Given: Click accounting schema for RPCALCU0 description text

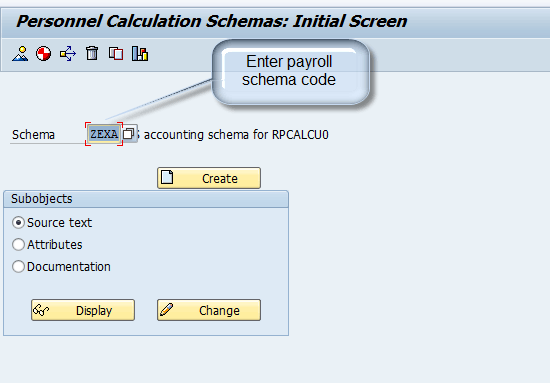Looking at the screenshot, I should 236,135.
